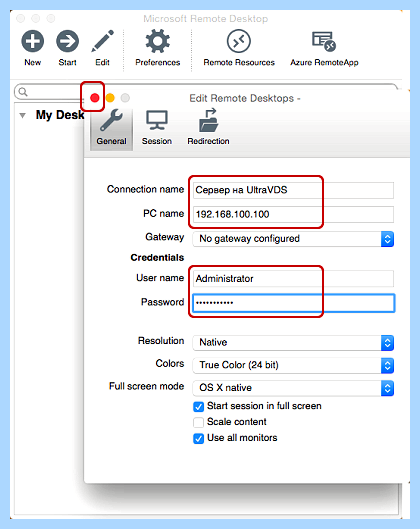The image size is (420, 529).
Task: Open the Colors dropdown
Action: (x=293, y=365)
